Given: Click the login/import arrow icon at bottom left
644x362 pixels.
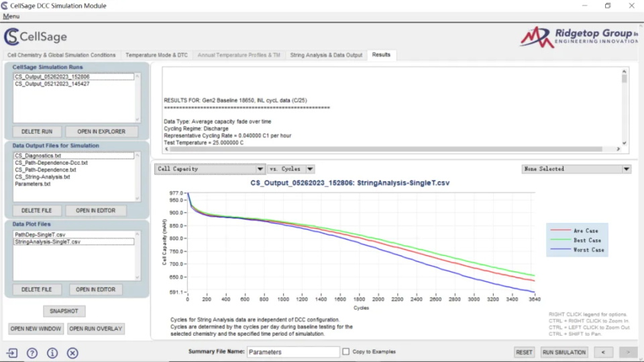Looking at the screenshot, I should [12, 353].
